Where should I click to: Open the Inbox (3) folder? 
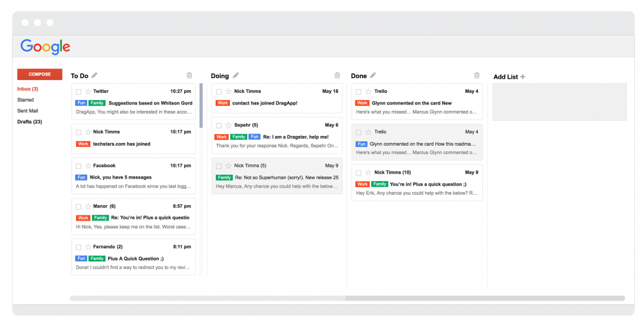28,89
